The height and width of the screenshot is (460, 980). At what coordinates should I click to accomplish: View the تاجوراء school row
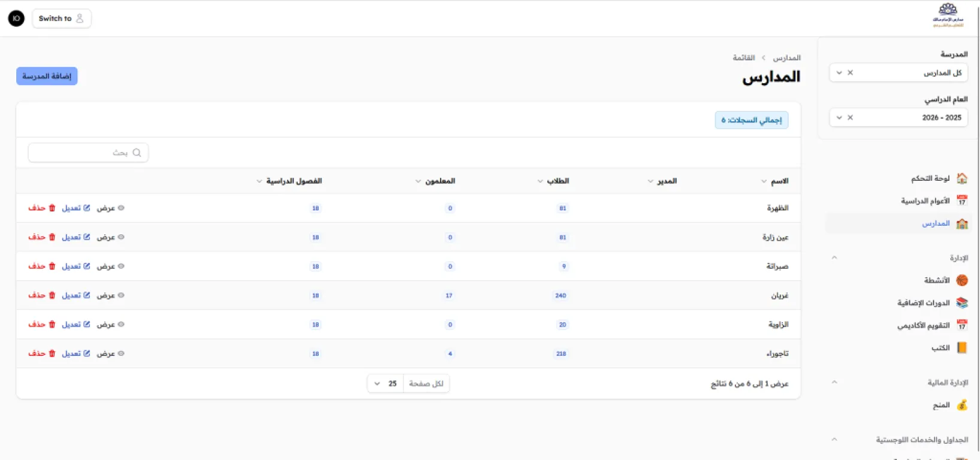click(110, 353)
